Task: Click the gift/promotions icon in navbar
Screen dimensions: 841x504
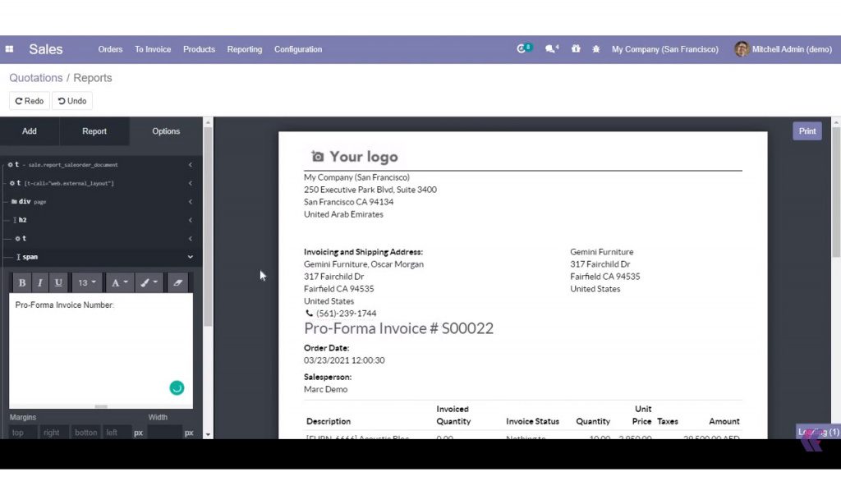Action: (x=575, y=49)
